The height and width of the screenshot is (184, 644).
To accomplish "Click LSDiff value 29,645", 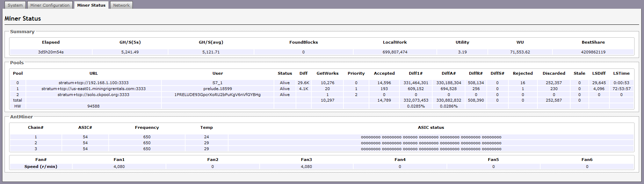I will click(599, 83).
